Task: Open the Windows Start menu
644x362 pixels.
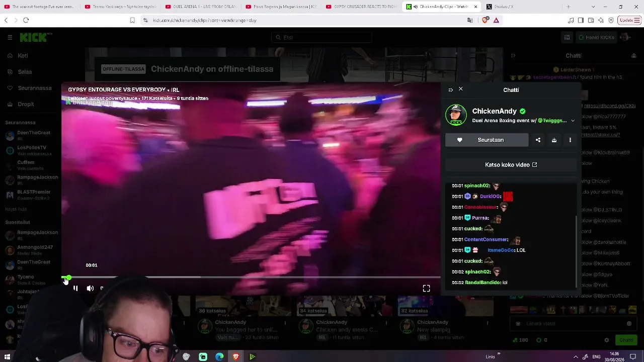Action: [x=7, y=356]
